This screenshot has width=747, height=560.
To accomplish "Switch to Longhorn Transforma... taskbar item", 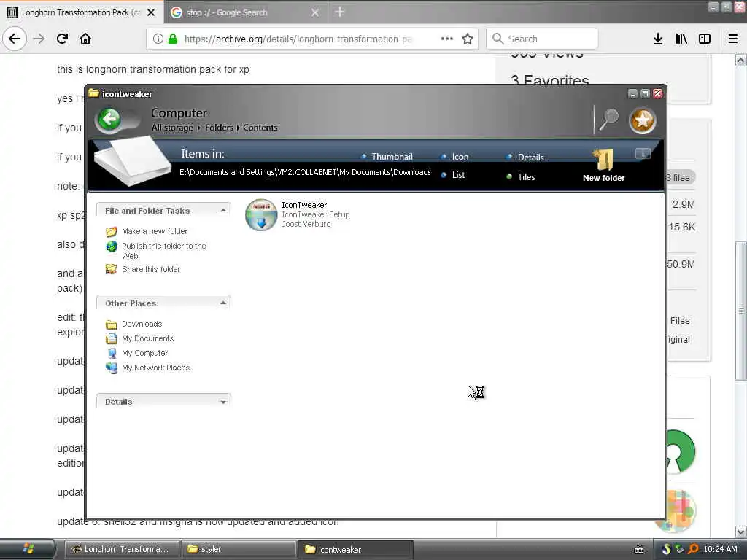I will tap(121, 549).
